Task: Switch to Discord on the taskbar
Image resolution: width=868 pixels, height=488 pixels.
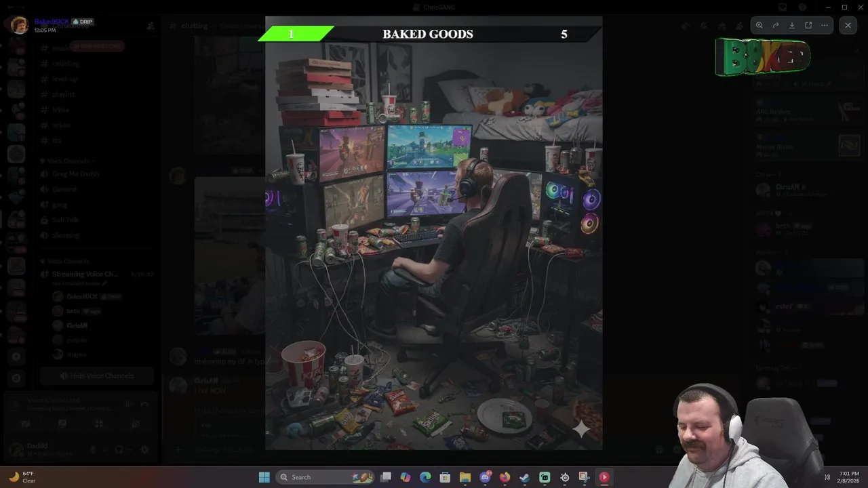Action: tap(485, 477)
